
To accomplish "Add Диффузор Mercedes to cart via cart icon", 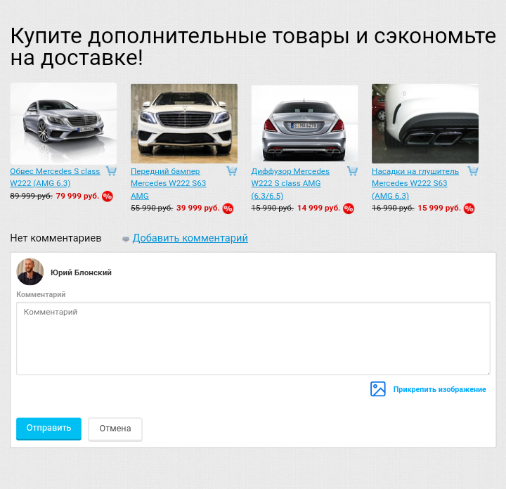I will (x=352, y=171).
